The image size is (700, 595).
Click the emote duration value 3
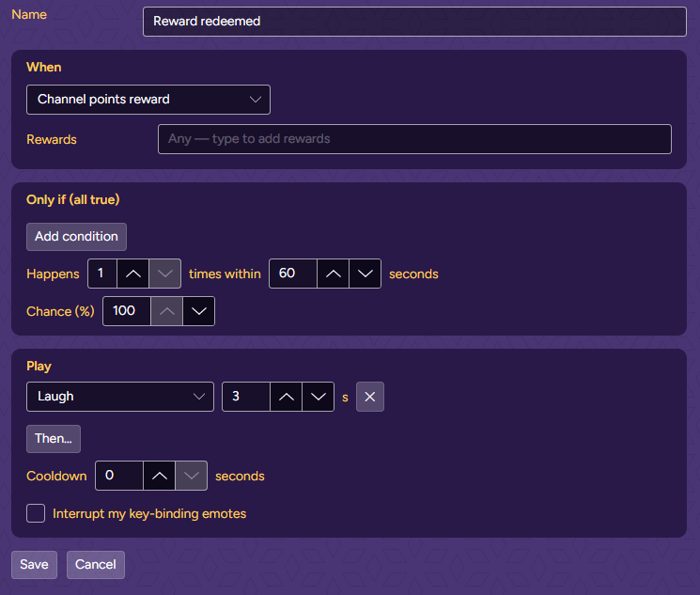[246, 397]
